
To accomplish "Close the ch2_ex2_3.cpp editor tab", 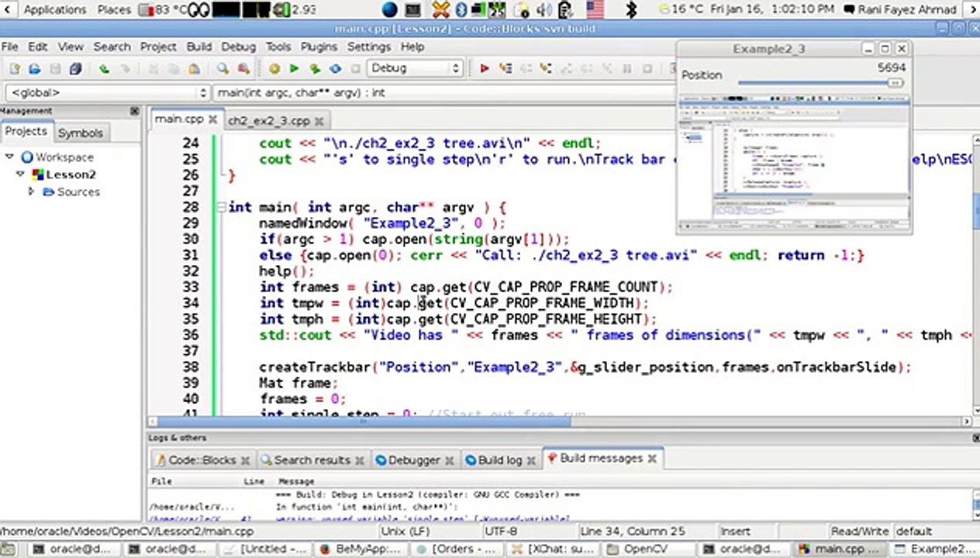I will pyautogui.click(x=319, y=121).
